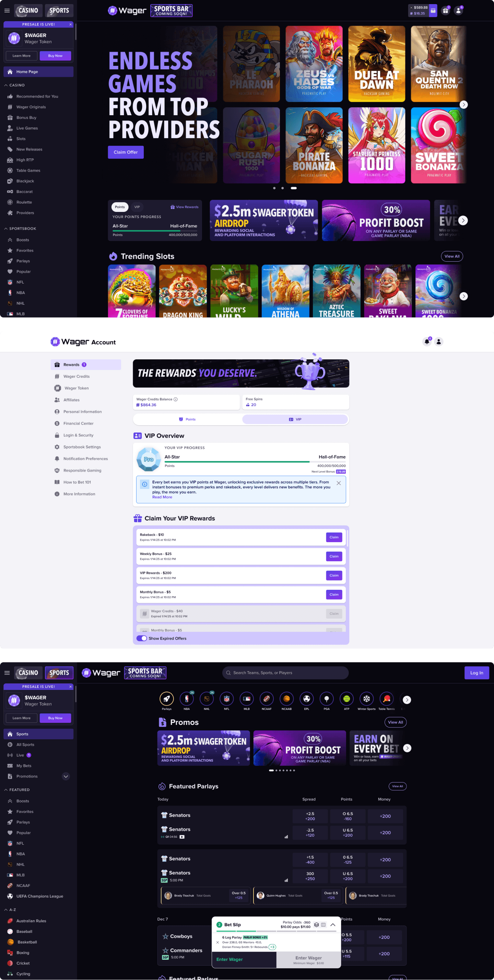
Task: Click the Minimum Wager entry field
Action: coord(308,959)
